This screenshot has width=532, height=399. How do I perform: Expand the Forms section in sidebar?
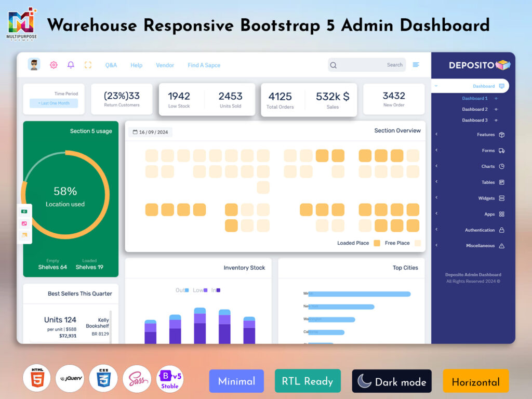[437, 150]
